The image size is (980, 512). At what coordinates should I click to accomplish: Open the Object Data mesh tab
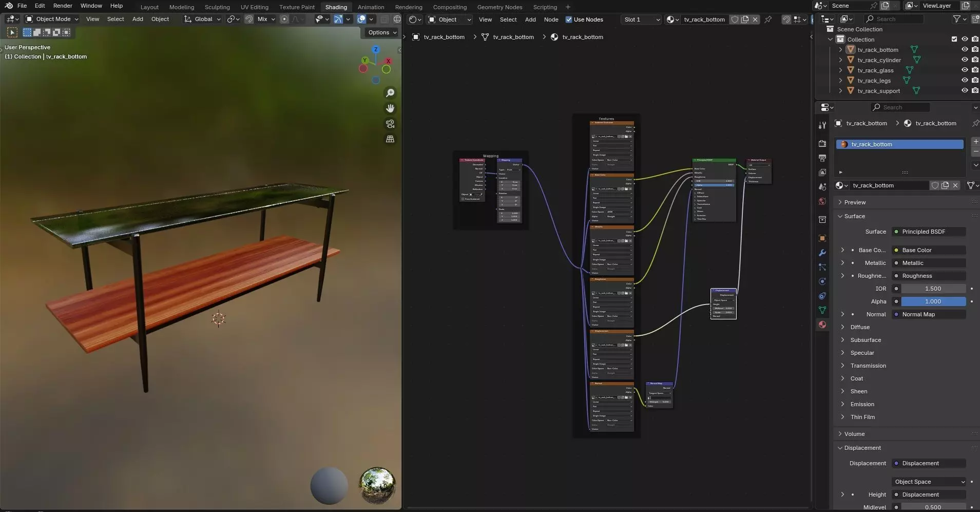click(822, 310)
